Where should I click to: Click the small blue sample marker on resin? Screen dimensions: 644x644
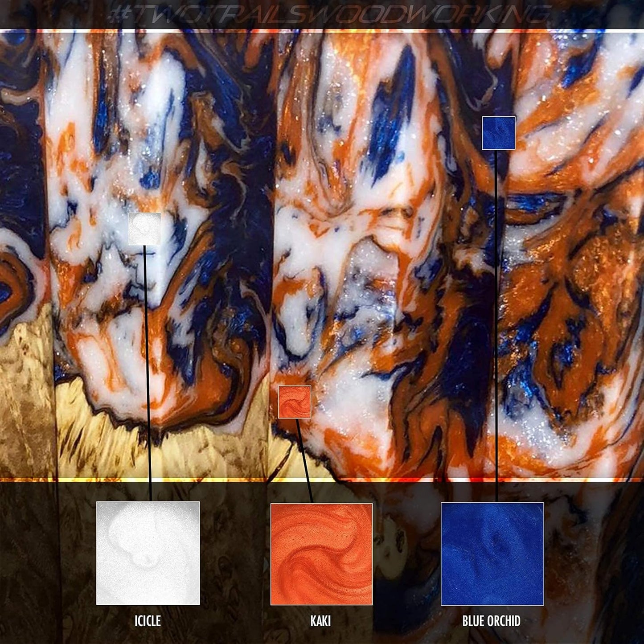click(499, 133)
